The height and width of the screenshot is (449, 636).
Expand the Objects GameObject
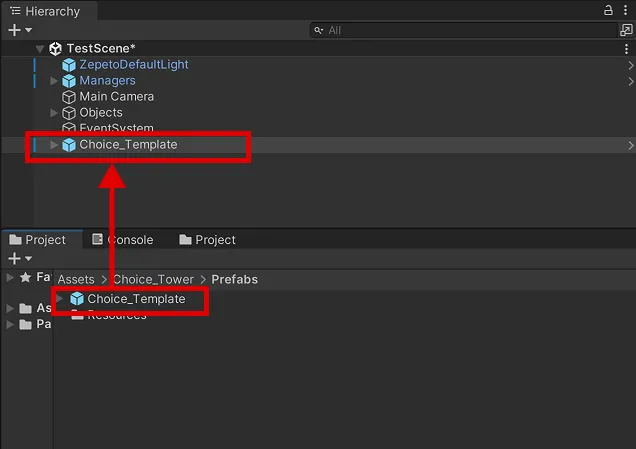pos(54,113)
